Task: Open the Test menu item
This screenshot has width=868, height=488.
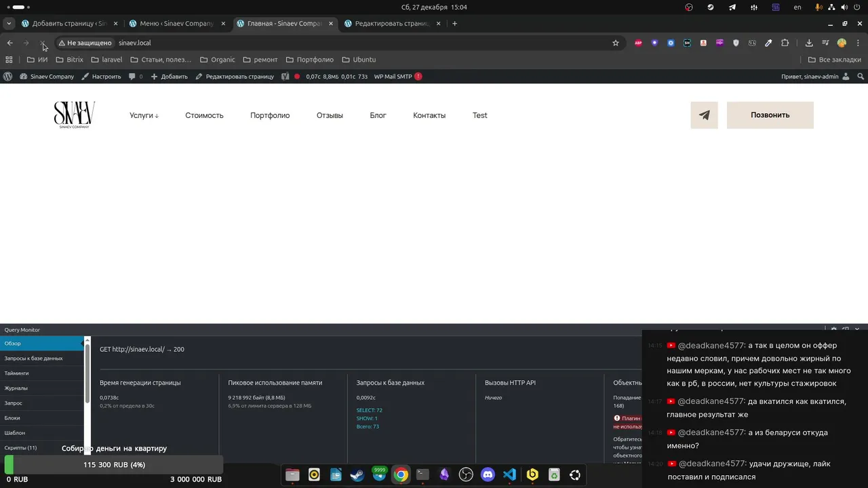Action: tap(479, 115)
